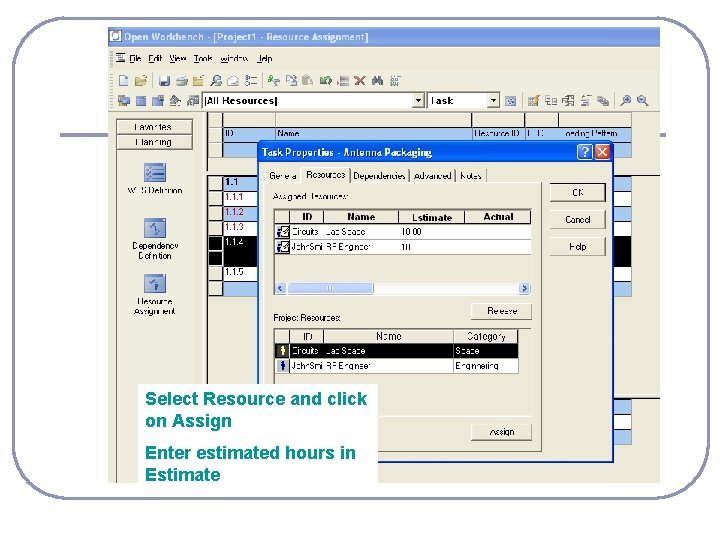This screenshot has height=540, width=720.
Task: Click the Copy toolbar icon
Action: coord(291,81)
